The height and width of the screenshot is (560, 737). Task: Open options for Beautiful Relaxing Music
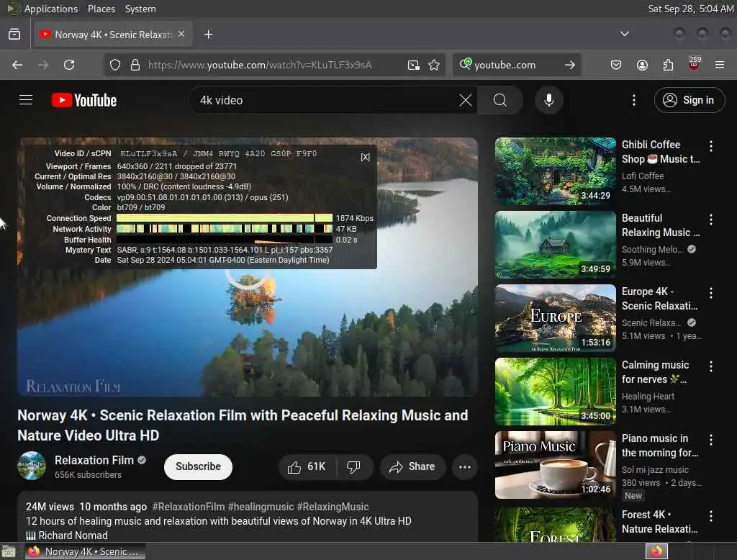(711, 219)
